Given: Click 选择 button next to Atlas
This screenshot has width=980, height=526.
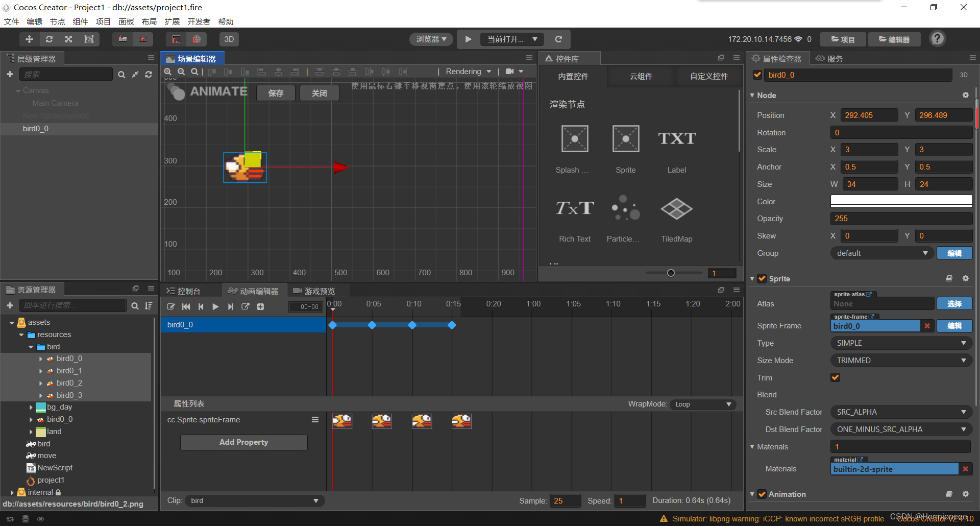Looking at the screenshot, I should point(954,304).
